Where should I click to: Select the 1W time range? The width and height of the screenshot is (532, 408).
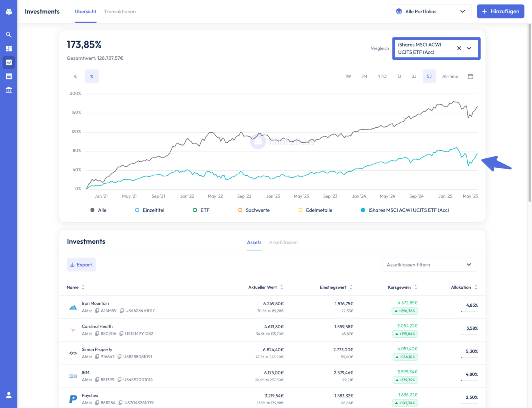[348, 76]
